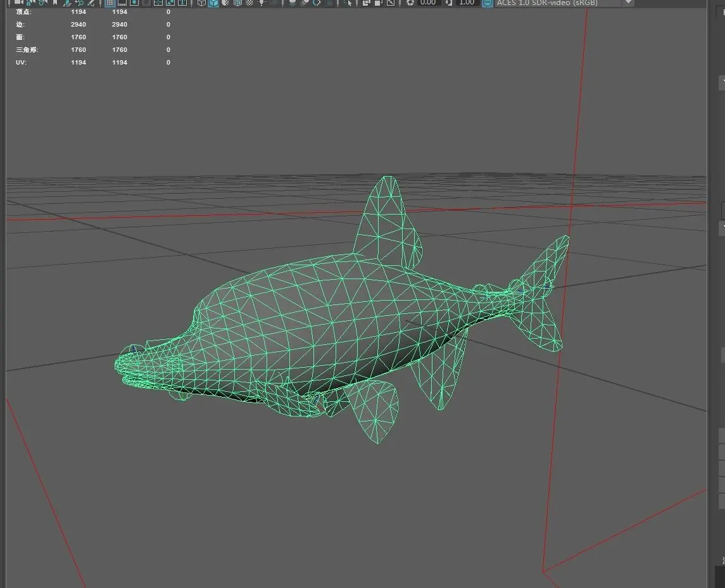Click the Lock Camera icon
This screenshot has width=725, height=588.
click(28, 3)
